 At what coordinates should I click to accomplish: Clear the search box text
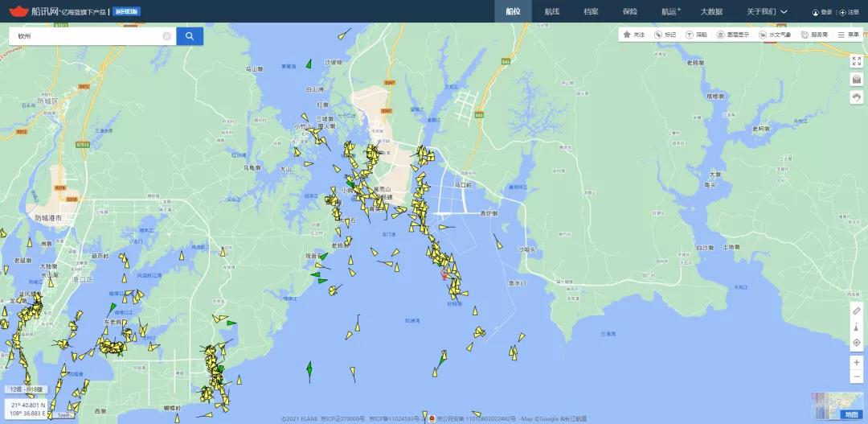166,36
